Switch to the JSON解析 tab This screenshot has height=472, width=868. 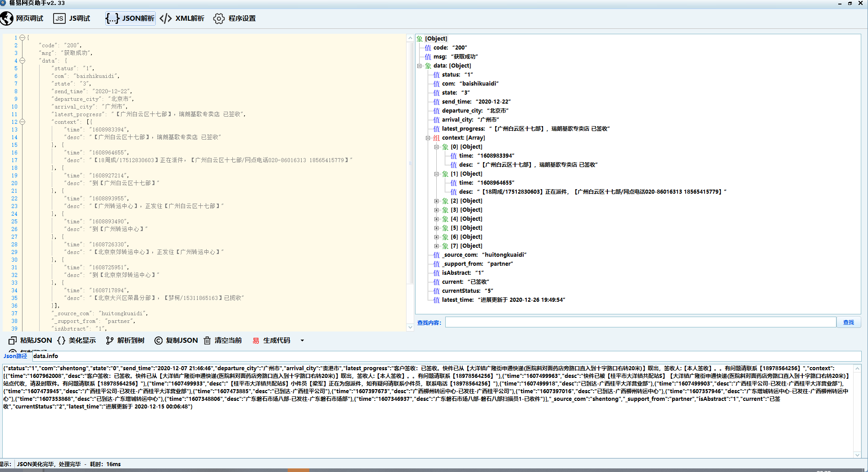131,18
